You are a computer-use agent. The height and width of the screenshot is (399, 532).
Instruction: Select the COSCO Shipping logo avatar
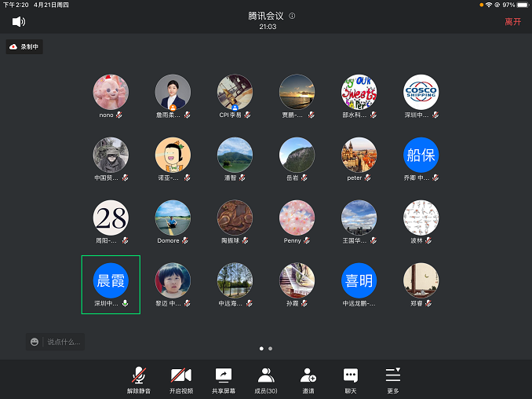coord(421,92)
